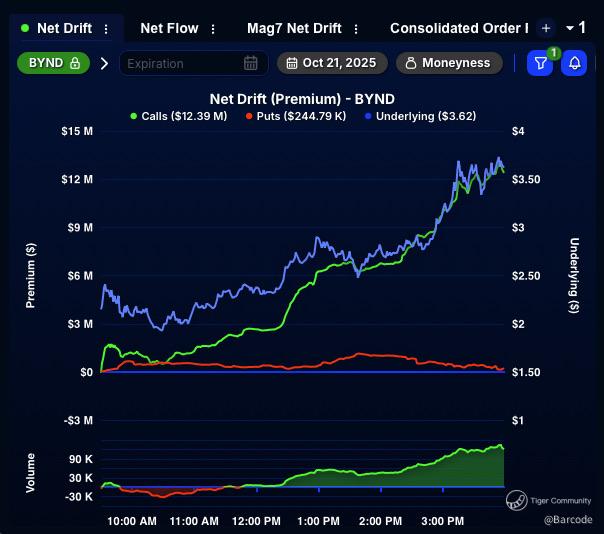Screen dimensions: 604x534
Task: Click calendar icon in date button
Action: (x=292, y=63)
